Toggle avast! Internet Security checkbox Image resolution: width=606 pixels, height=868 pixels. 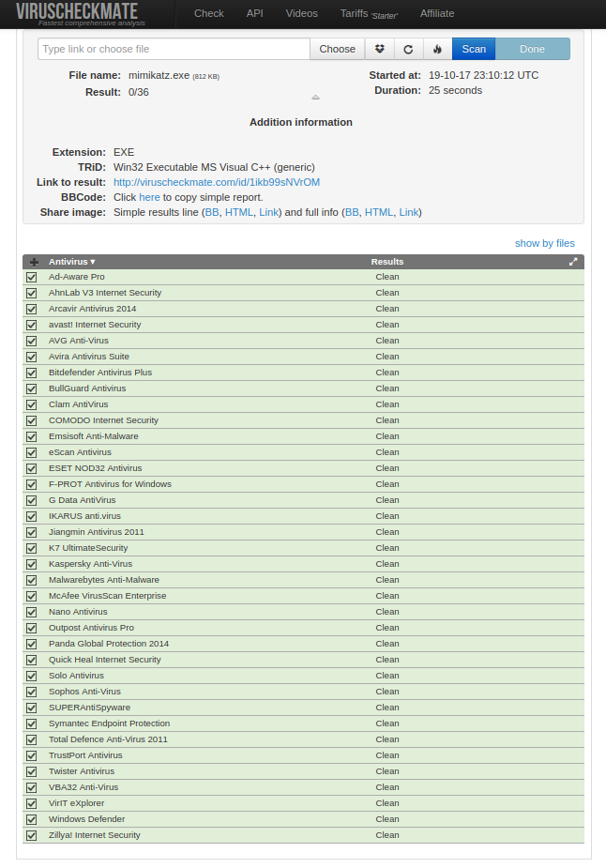pyautogui.click(x=32, y=325)
